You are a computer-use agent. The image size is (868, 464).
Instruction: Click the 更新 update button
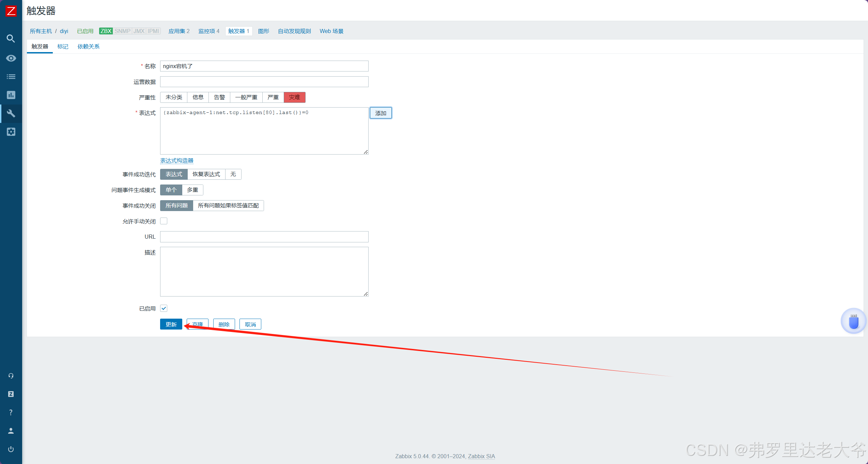(171, 324)
